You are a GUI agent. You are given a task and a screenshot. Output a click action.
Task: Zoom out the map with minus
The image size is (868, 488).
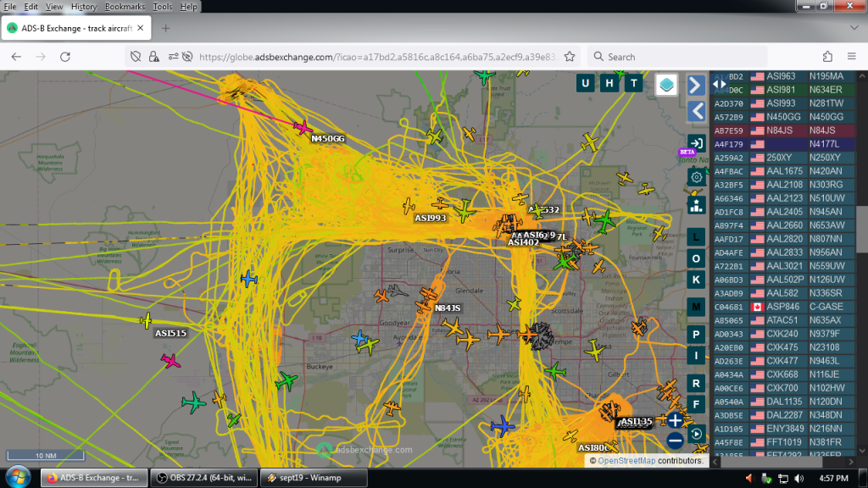pyautogui.click(x=675, y=441)
